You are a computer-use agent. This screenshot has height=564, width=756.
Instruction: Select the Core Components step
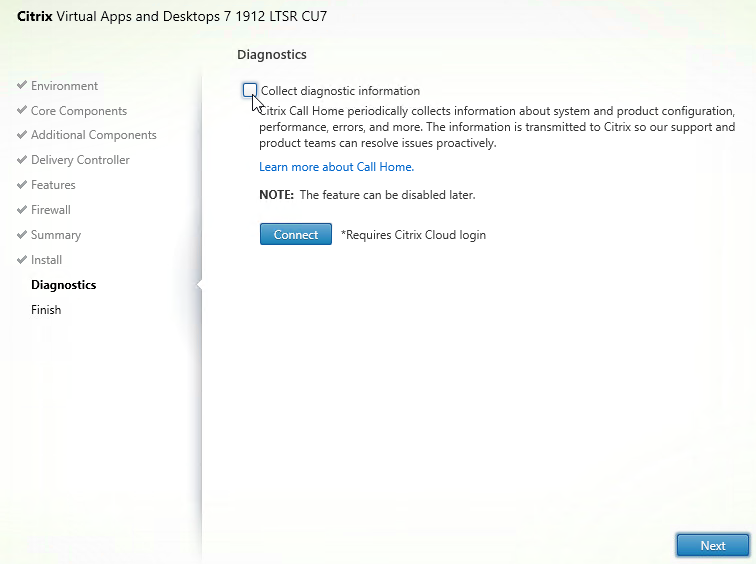click(x=79, y=111)
